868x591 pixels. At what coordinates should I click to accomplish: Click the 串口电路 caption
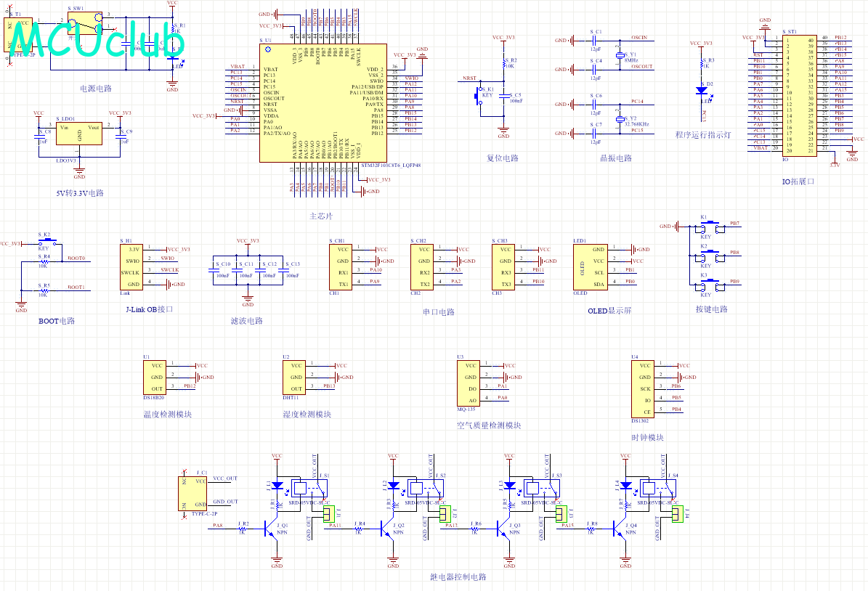point(439,312)
